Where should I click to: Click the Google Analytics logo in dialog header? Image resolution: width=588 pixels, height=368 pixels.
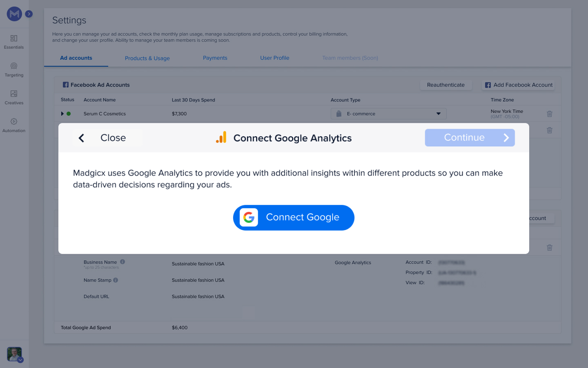(x=221, y=137)
